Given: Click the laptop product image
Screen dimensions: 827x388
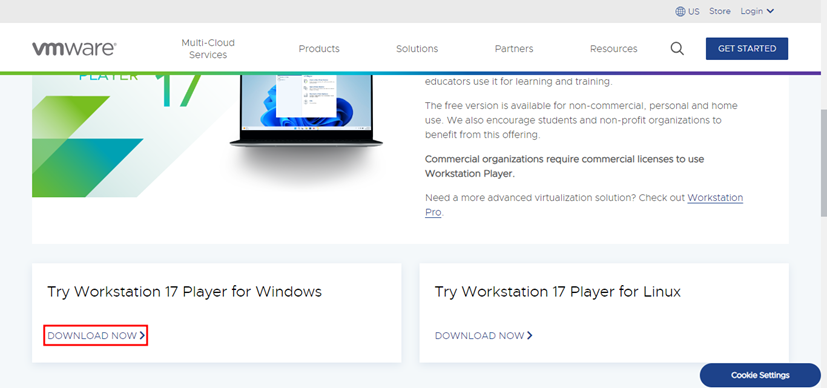Looking at the screenshot, I should (306, 112).
